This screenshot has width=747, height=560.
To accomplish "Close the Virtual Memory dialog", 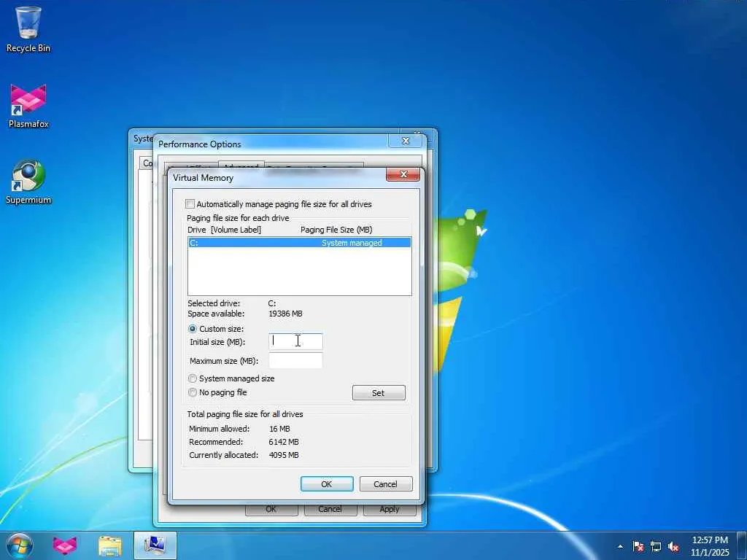I will (x=403, y=175).
